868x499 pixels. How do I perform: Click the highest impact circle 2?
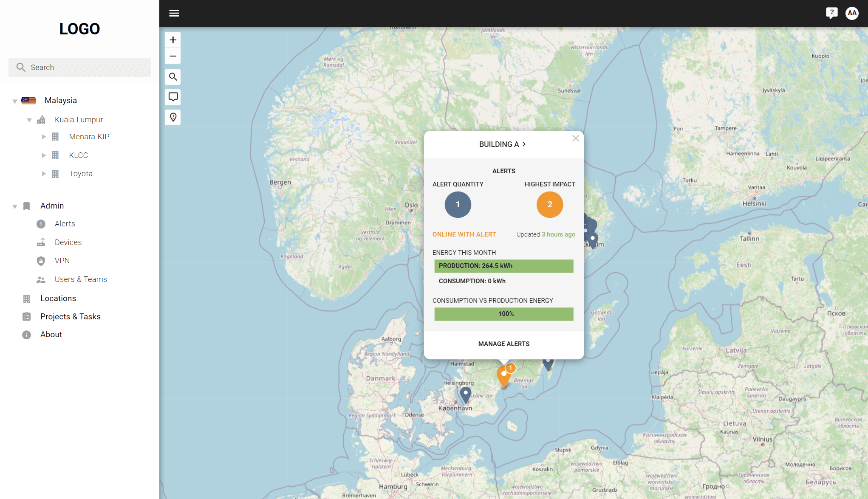coord(550,205)
